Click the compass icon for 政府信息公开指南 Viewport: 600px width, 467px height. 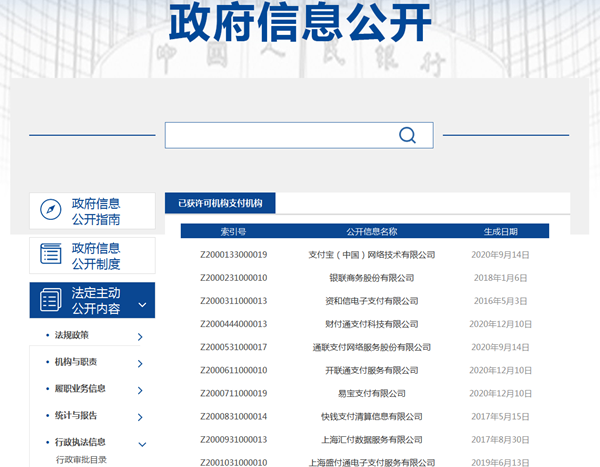coord(51,210)
